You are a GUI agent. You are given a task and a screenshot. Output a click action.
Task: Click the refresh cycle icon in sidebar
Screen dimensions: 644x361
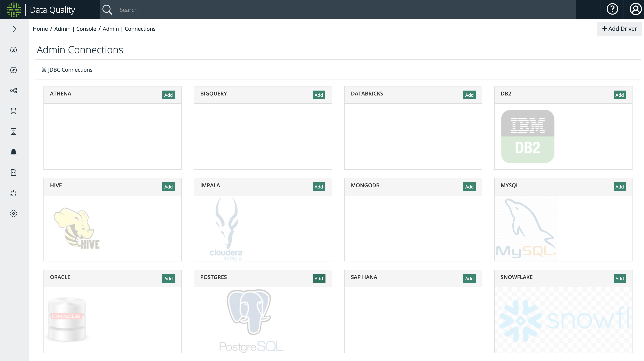tap(14, 193)
